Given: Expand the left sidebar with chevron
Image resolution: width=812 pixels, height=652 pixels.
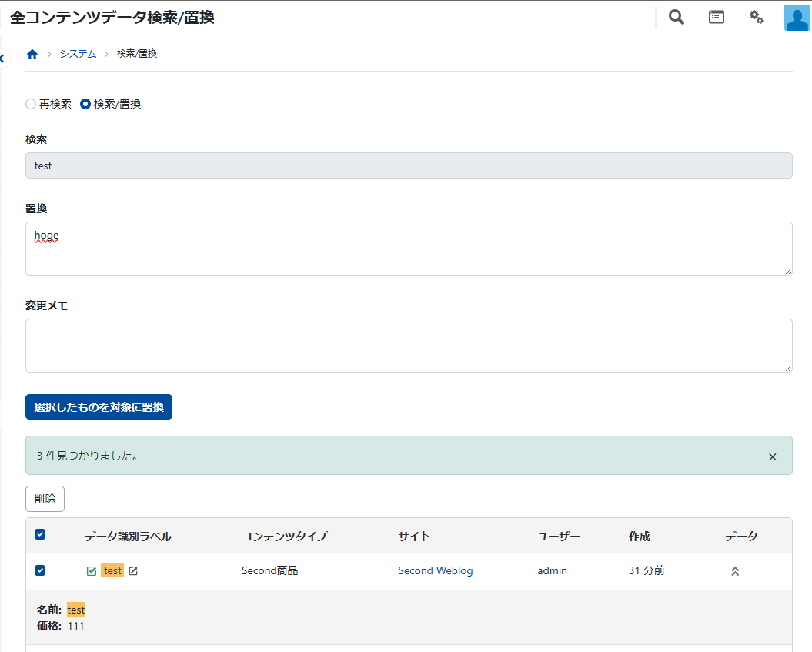Looking at the screenshot, I should coord(2,59).
